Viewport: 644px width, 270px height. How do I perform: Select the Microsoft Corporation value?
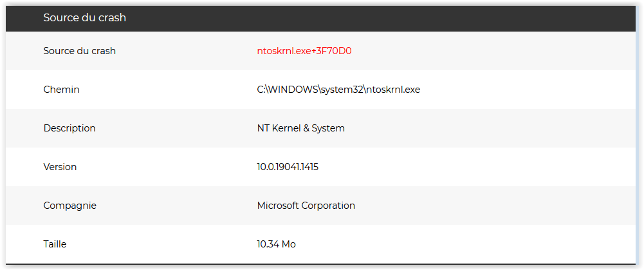coord(306,206)
